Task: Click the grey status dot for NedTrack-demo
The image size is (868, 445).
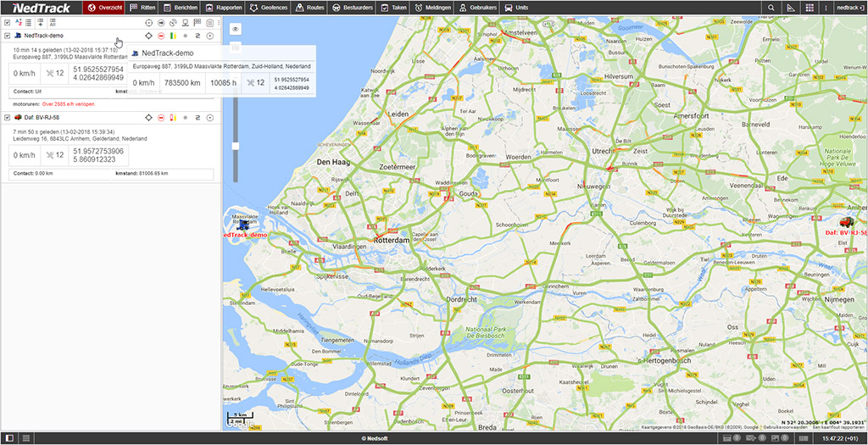Action: pos(186,36)
